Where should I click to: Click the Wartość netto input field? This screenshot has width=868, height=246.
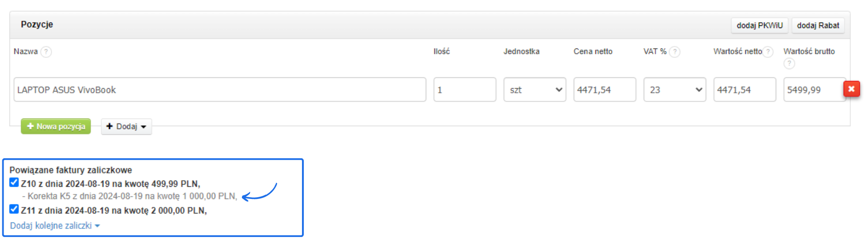tap(745, 90)
